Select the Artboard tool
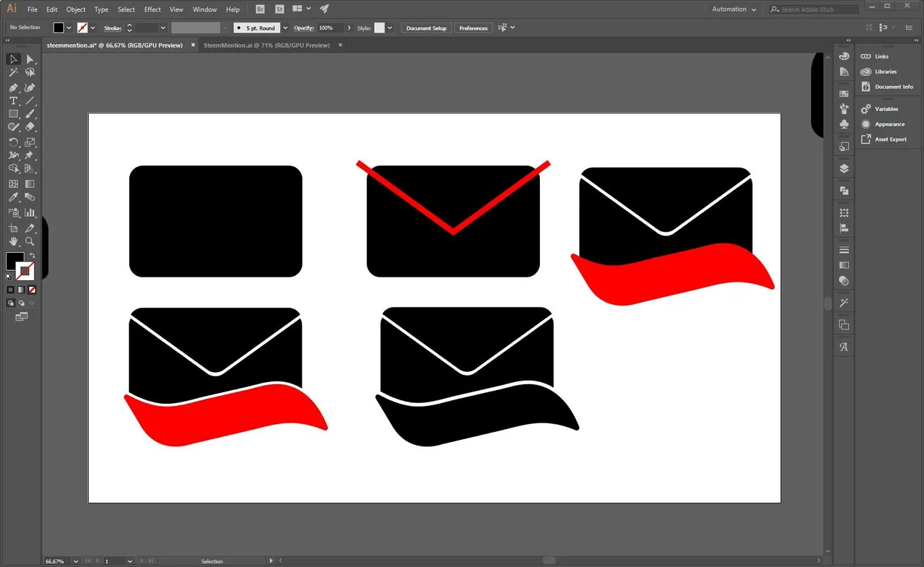 pos(14,228)
